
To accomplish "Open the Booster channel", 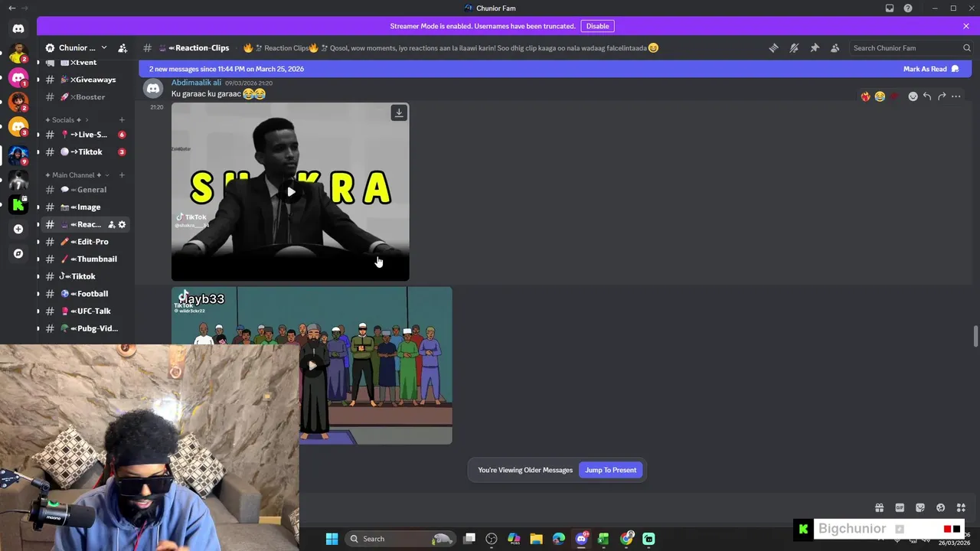I will [84, 97].
